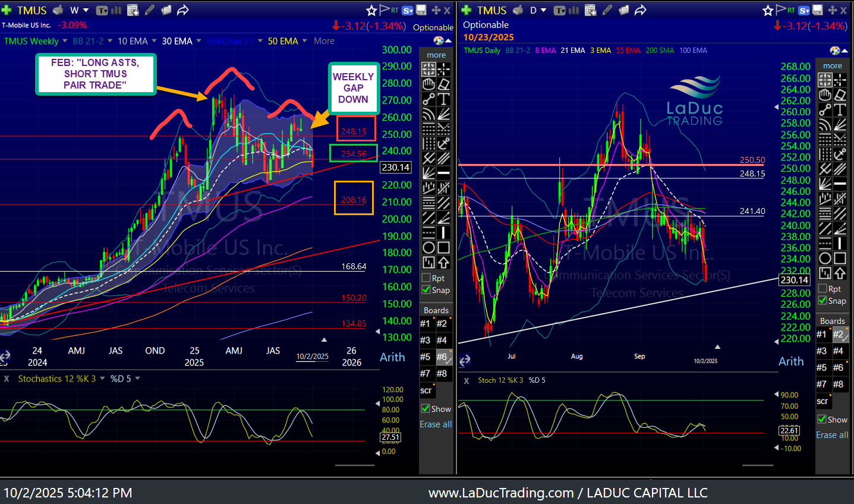Image resolution: width=854 pixels, height=504 pixels.
Task: Expand the BB 21-2 dropdown on weekly chart
Action: [x=109, y=41]
